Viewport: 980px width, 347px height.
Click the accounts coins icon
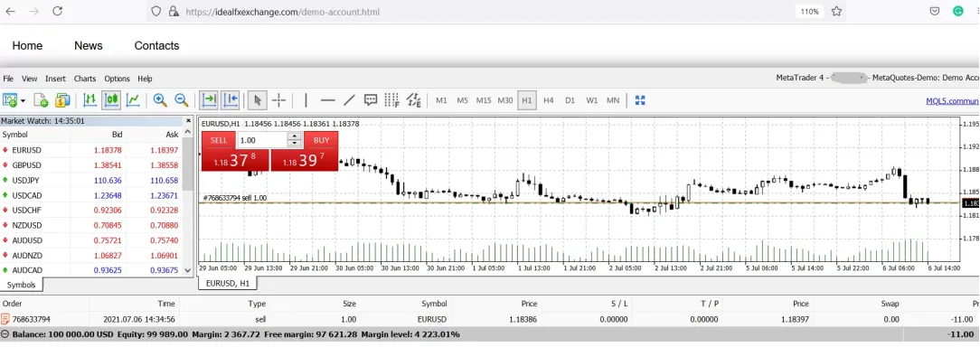point(62,100)
